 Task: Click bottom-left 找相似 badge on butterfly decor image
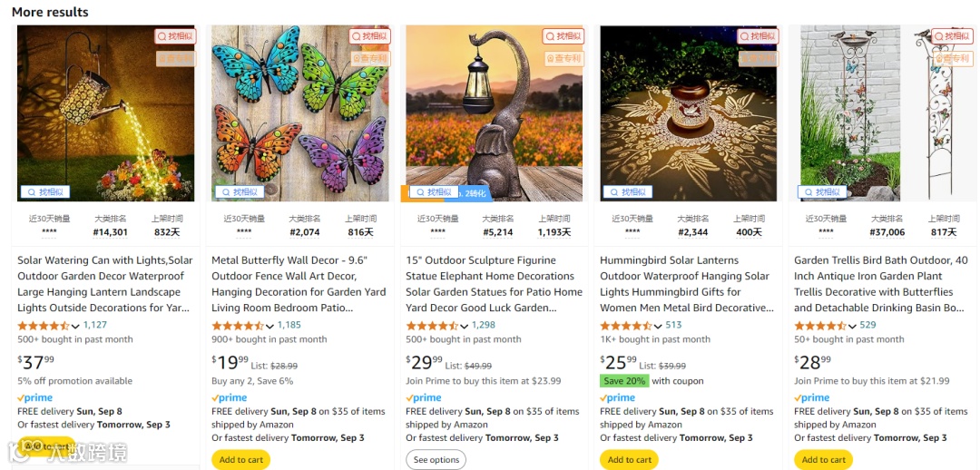pos(240,191)
